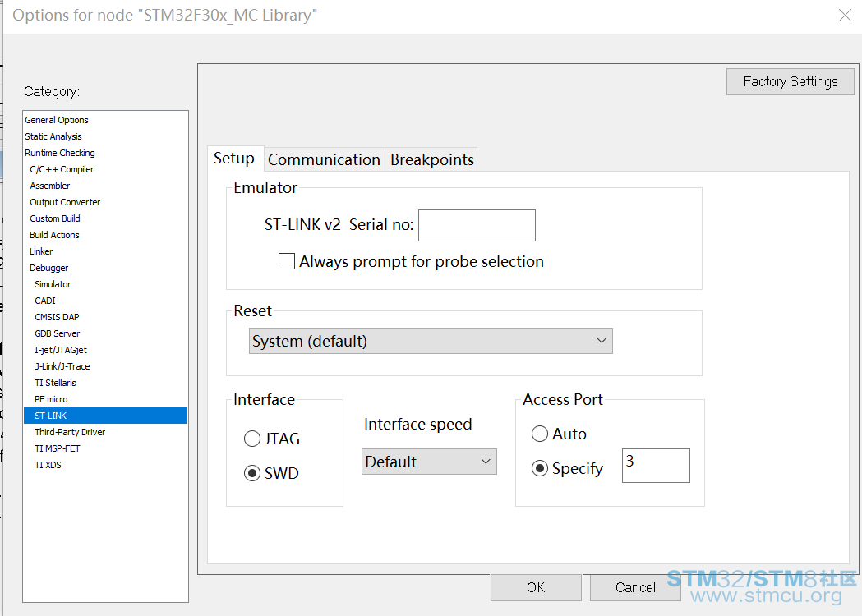Viewport: 862px width, 616px height.
Task: Select J-Link/J-Trace in category list
Action: 105,366
